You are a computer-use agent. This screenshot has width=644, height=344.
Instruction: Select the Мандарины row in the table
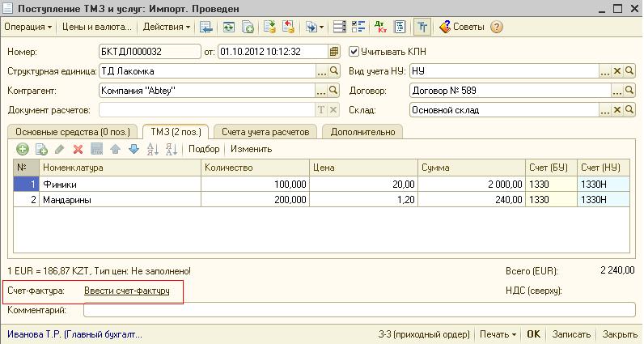(120, 199)
